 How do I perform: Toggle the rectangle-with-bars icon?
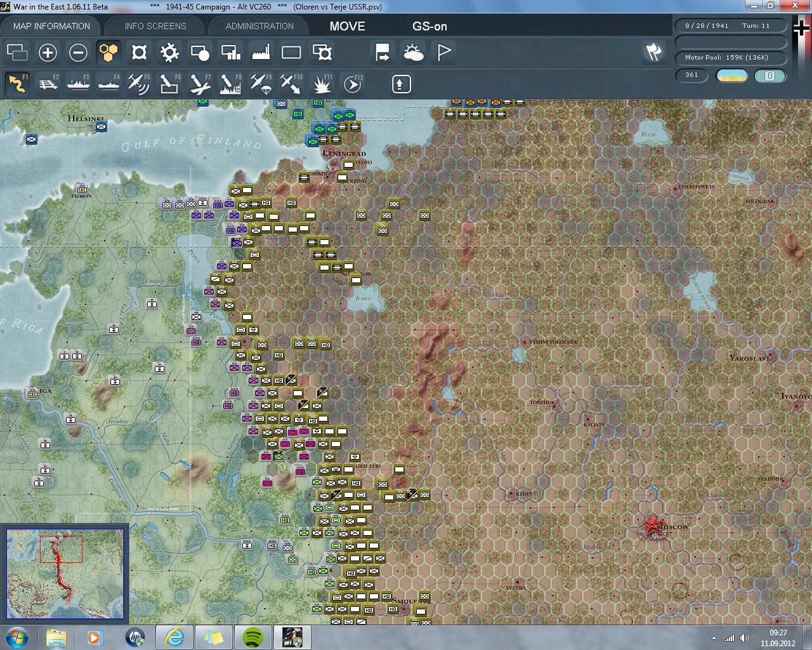point(230,52)
